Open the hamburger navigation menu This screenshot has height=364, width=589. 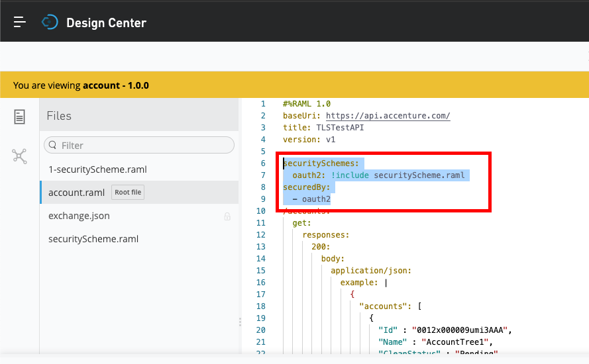[x=20, y=22]
